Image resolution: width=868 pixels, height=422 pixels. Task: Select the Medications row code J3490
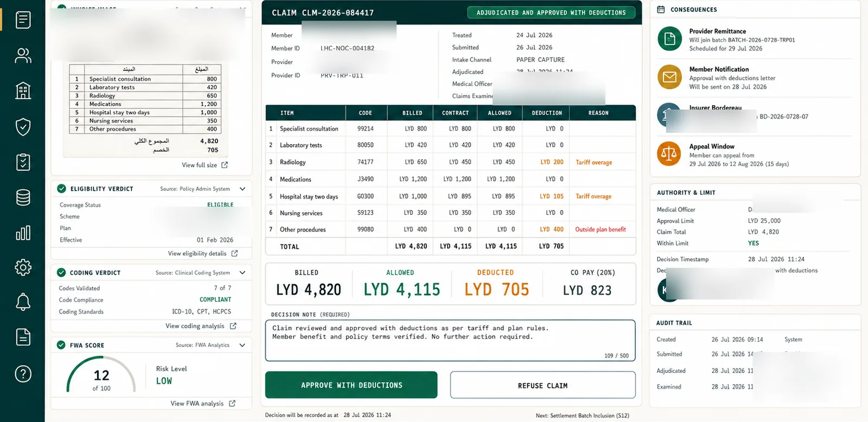pos(366,179)
